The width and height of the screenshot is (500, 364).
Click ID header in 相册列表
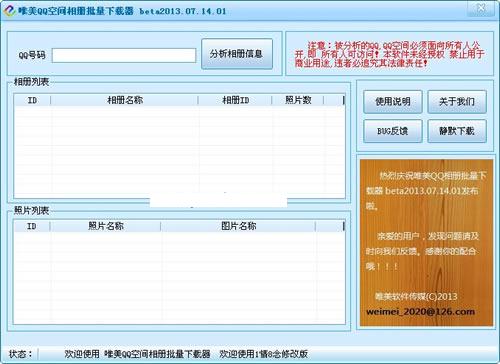[x=32, y=100]
